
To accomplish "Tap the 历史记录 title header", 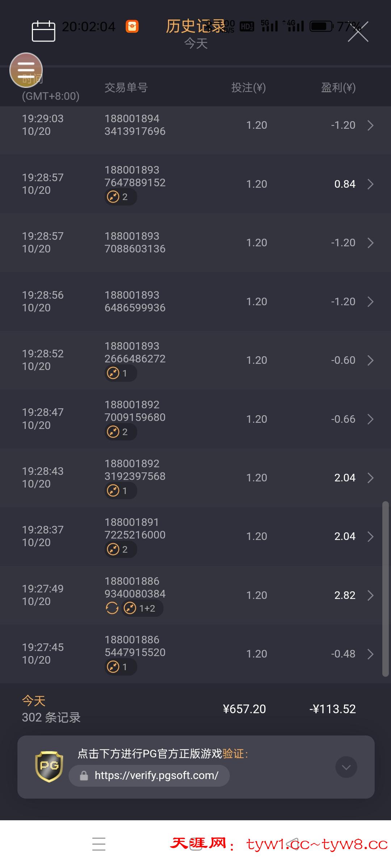I will (x=195, y=26).
